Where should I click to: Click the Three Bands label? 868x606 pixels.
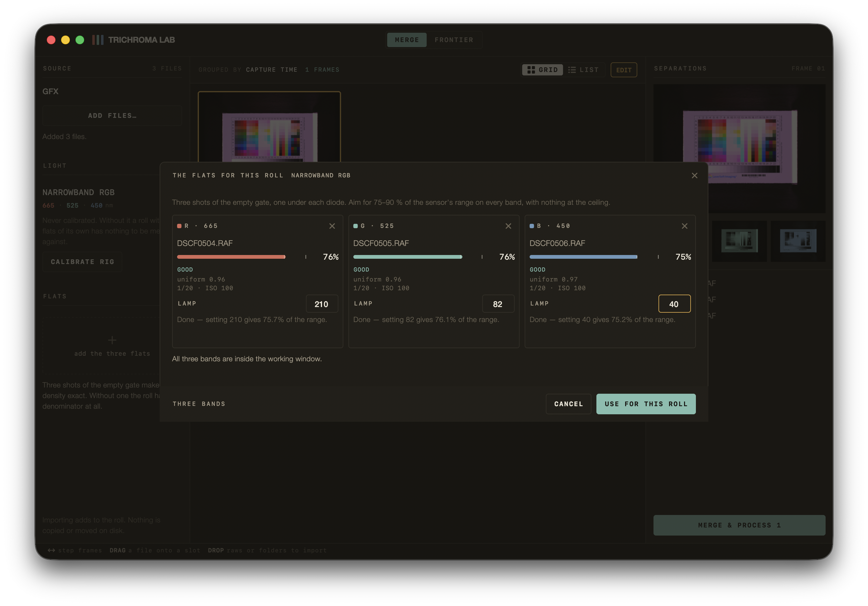(x=199, y=404)
